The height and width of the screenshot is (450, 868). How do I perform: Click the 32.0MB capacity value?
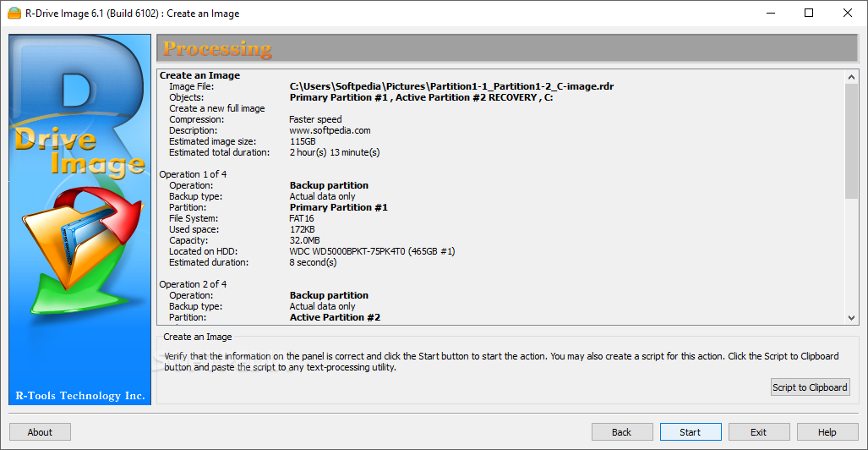click(304, 240)
